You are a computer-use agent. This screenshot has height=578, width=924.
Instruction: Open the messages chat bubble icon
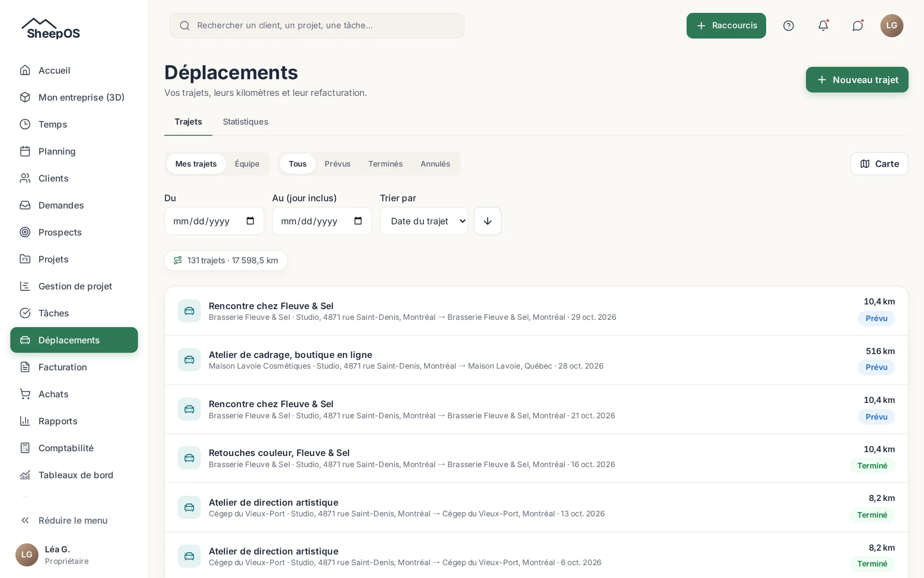[x=858, y=26]
